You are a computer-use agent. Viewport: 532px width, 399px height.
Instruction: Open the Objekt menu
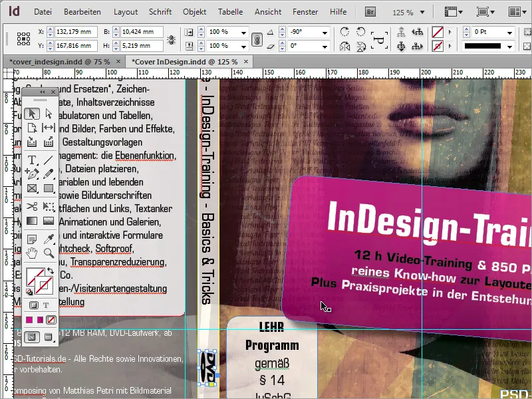click(x=194, y=12)
